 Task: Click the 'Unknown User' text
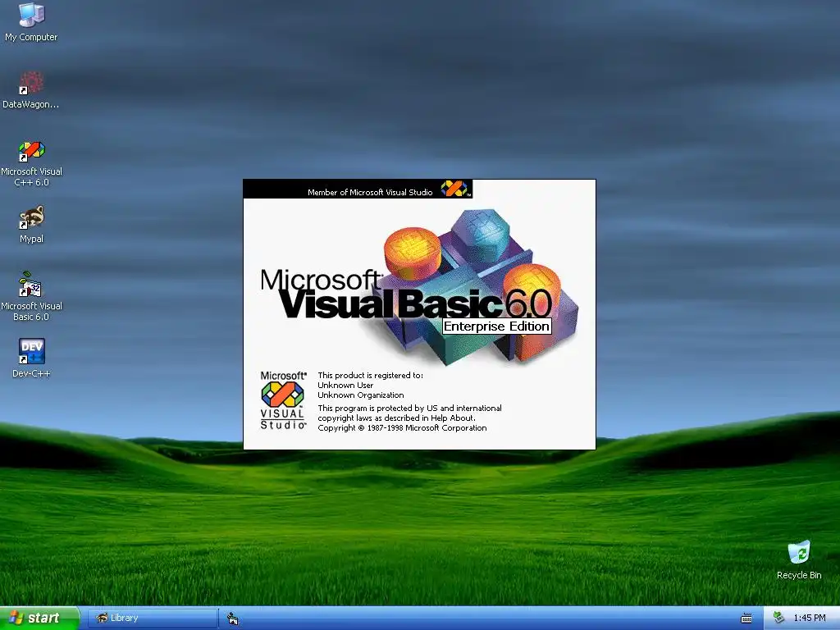pyautogui.click(x=345, y=386)
